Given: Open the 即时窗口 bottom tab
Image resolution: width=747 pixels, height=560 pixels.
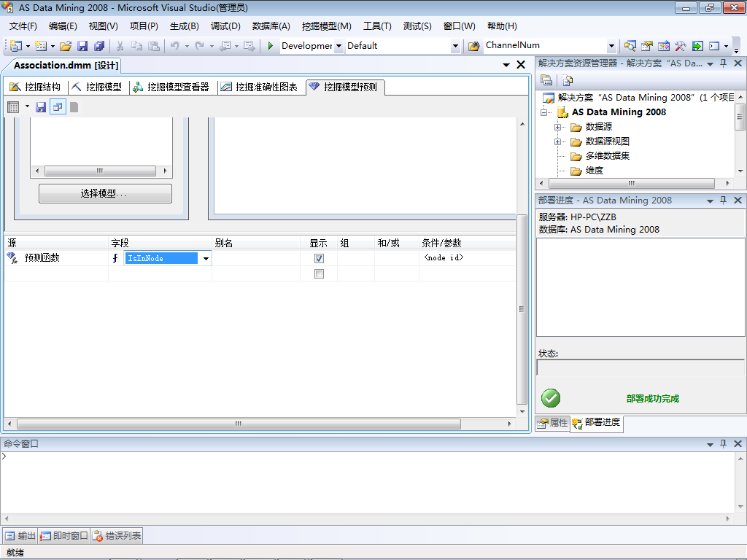Looking at the screenshot, I should pos(64,536).
